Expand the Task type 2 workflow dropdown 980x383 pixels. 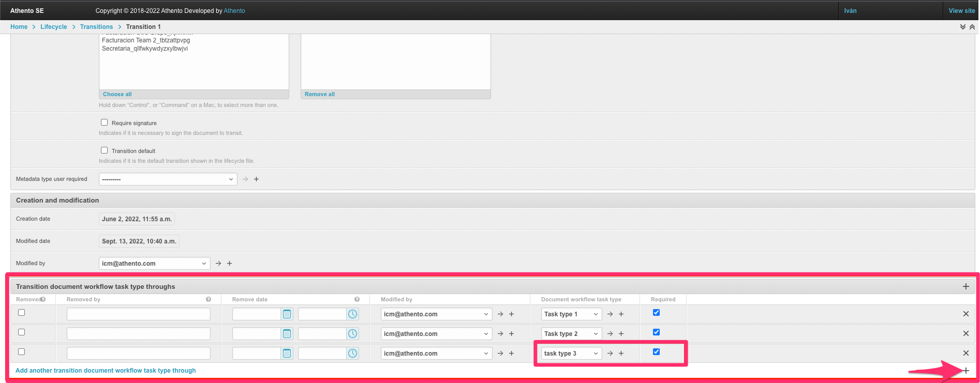pos(571,334)
